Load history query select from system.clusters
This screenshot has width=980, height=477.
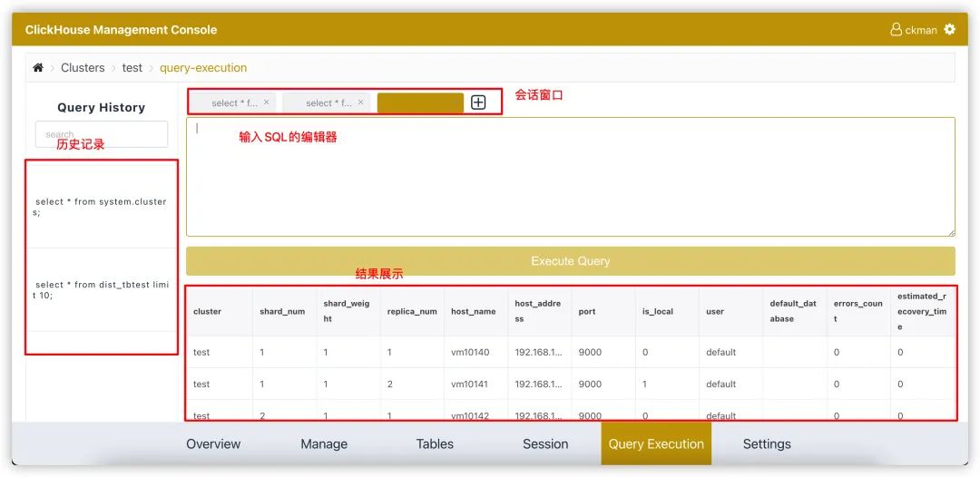point(102,207)
